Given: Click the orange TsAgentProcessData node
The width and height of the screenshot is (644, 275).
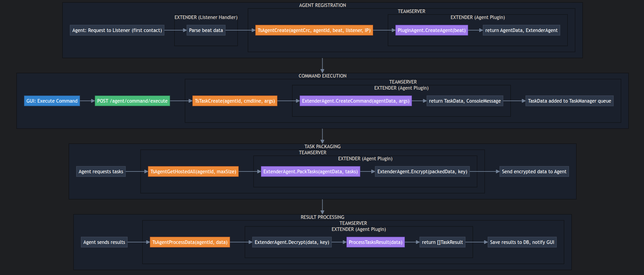Looking at the screenshot, I should click(x=190, y=242).
